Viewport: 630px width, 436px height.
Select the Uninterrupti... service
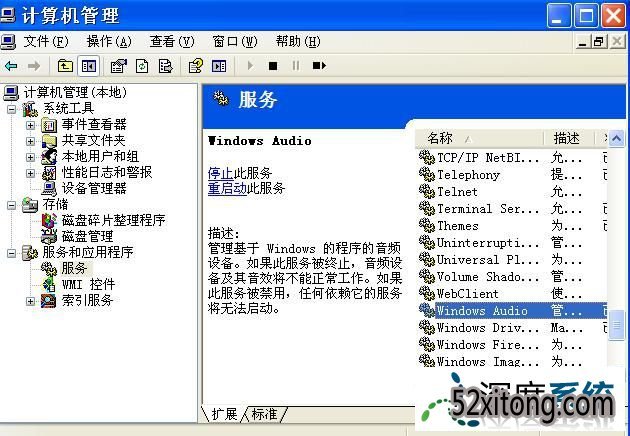[512, 243]
